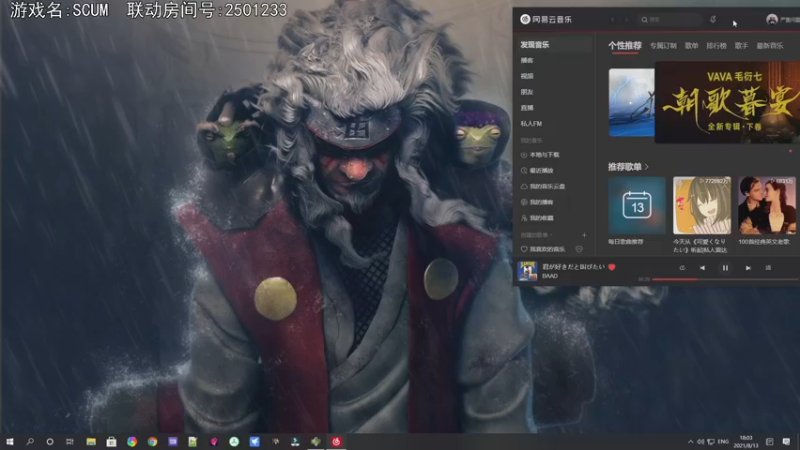Open File Explorer from the taskbar
This screenshot has width=800, height=450.
click(x=91, y=442)
